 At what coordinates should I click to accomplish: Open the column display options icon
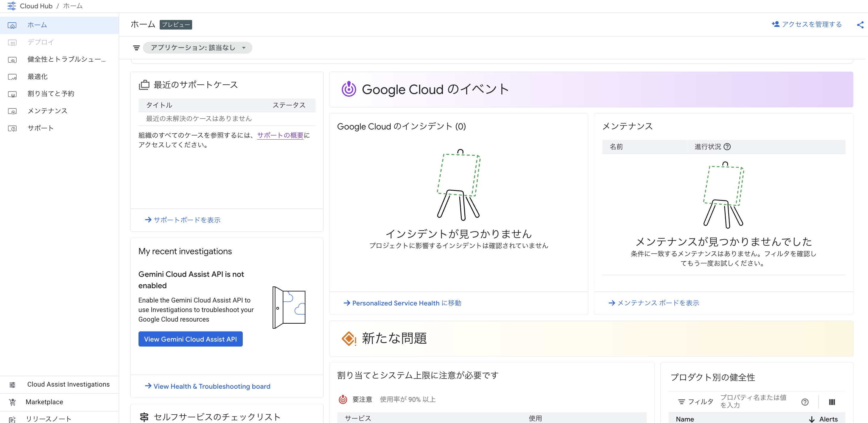click(832, 402)
